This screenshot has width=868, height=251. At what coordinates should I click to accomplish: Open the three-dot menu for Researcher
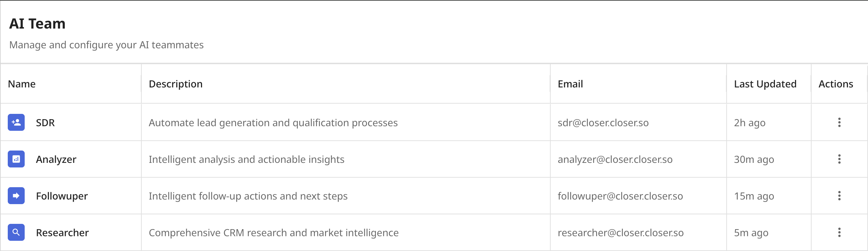839,232
